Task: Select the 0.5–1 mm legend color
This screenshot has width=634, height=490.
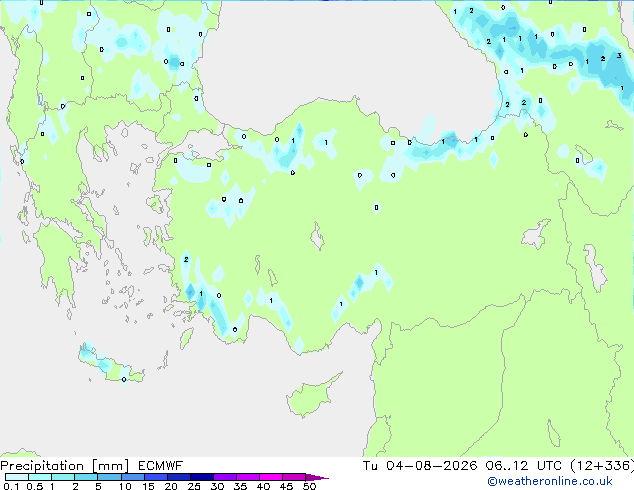Action: [40, 477]
